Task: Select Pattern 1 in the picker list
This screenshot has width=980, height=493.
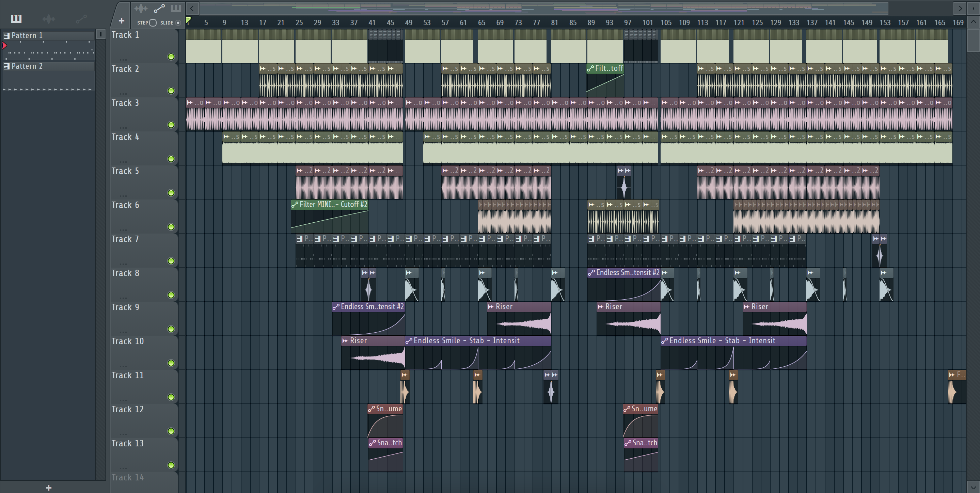Action: coord(49,35)
